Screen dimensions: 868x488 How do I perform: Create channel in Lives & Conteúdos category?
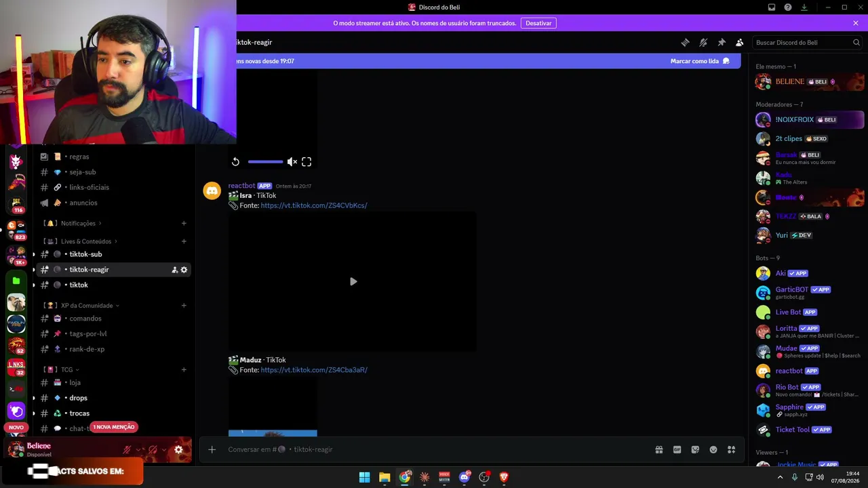click(x=184, y=241)
